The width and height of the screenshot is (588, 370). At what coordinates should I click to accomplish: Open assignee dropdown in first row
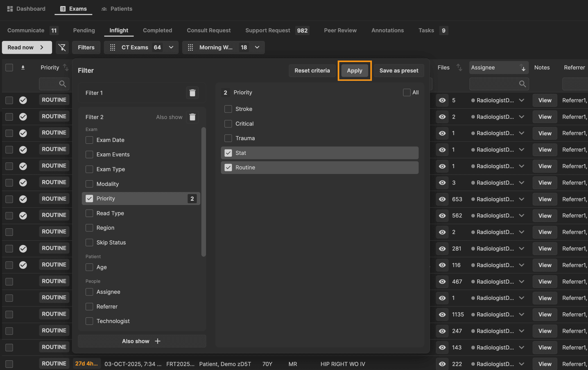[x=522, y=100]
